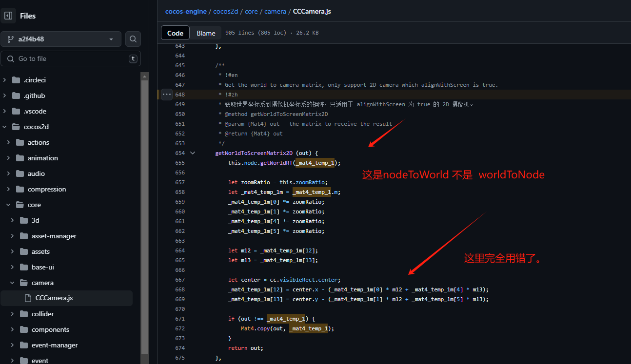Collapse the camera folder chevron
This screenshot has height=364, width=631.
[13, 283]
